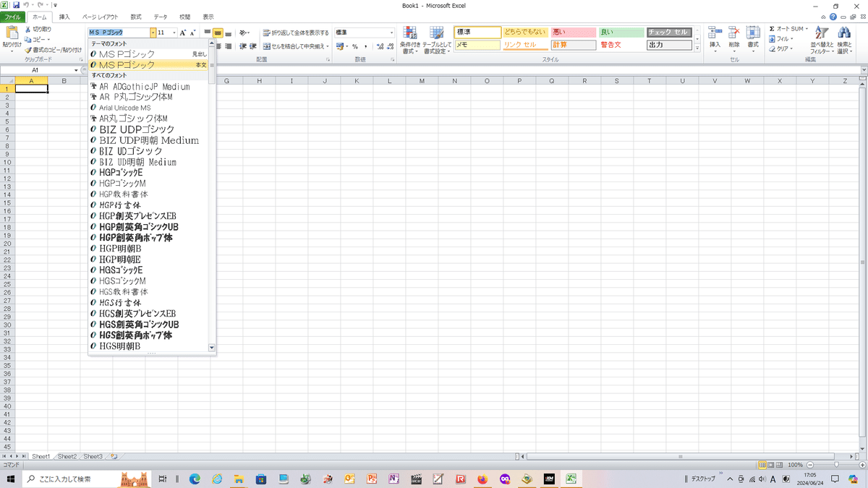The width and height of the screenshot is (868, 488).
Task: Open the Clear (クリア) dropdown
Action: pyautogui.click(x=781, y=49)
